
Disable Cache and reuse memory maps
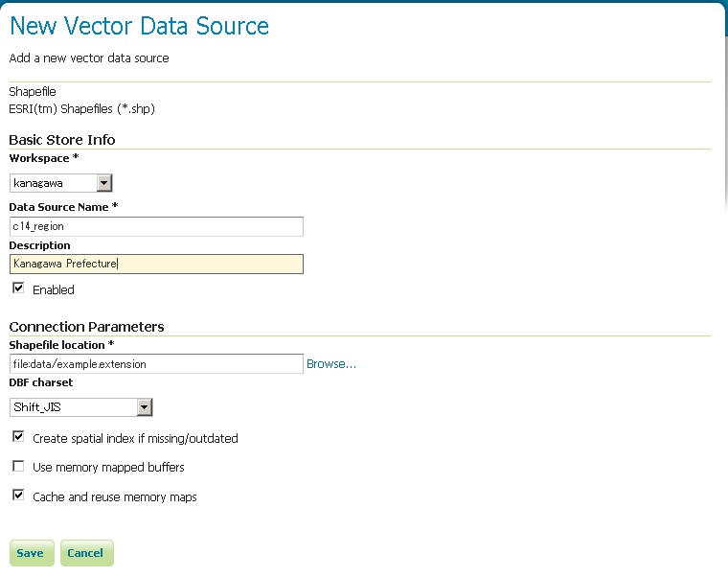(x=18, y=496)
